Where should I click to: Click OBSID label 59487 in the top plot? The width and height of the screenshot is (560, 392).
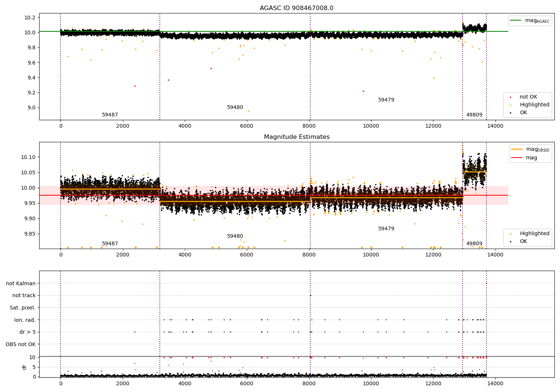click(110, 115)
